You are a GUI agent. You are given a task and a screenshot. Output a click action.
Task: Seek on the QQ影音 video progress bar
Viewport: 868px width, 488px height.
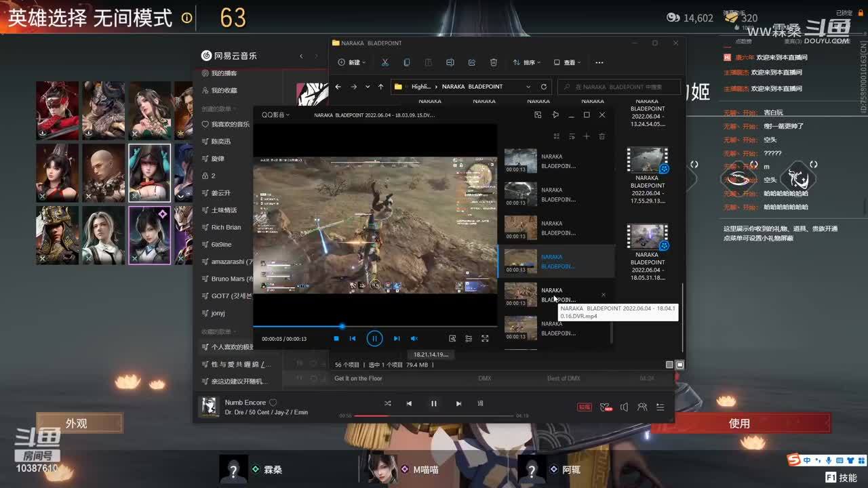coord(375,326)
